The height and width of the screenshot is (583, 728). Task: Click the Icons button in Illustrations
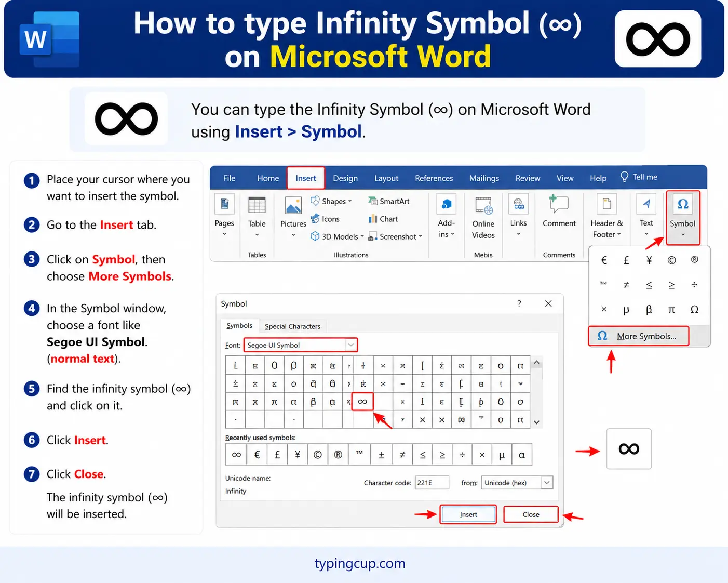tap(325, 219)
